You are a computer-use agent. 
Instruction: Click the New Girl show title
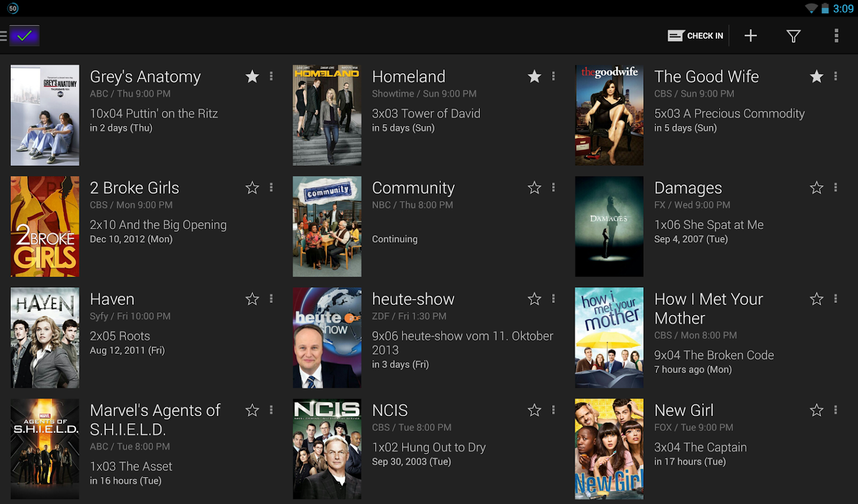click(x=684, y=410)
